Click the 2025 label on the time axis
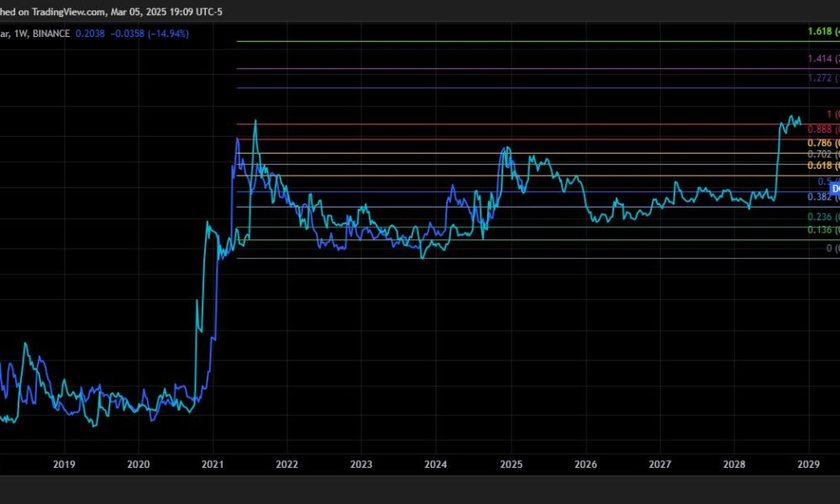This screenshot has height=504, width=840. coord(512,464)
